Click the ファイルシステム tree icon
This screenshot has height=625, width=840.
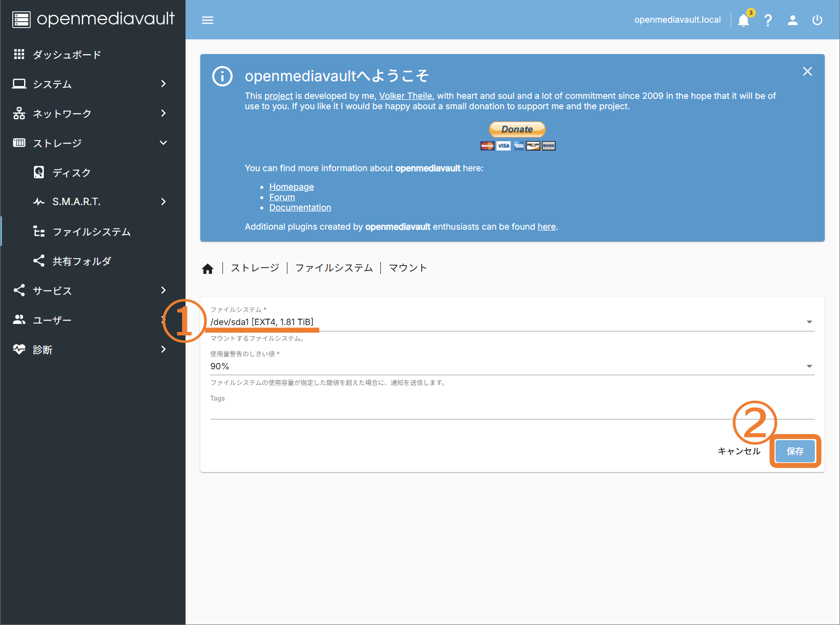click(x=39, y=231)
